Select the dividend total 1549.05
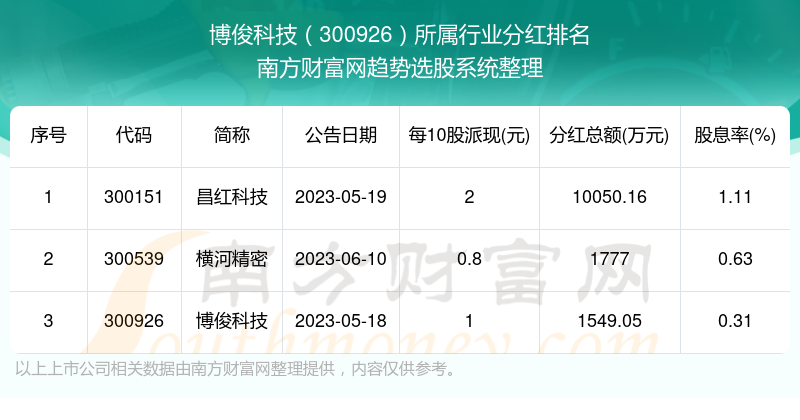The image size is (800, 420). click(609, 321)
